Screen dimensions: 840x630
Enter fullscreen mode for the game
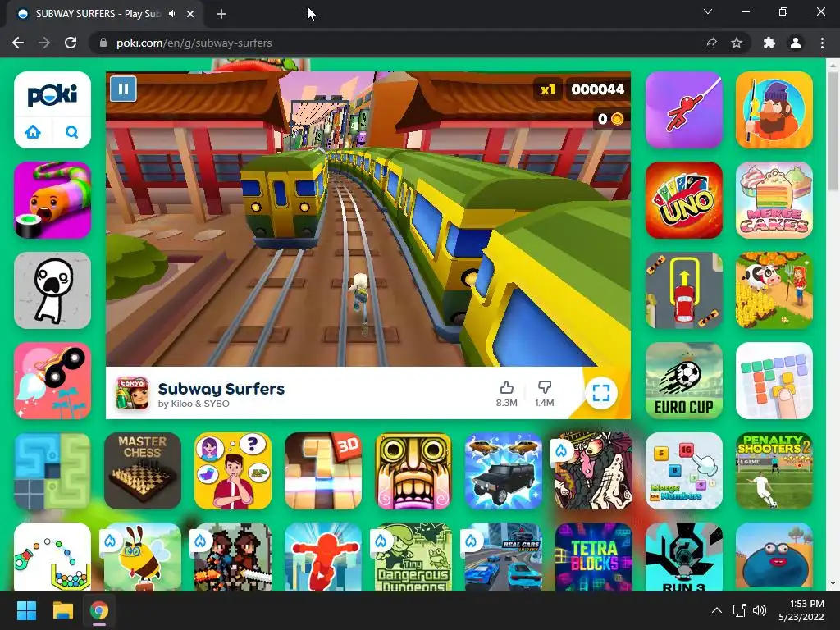tap(601, 393)
